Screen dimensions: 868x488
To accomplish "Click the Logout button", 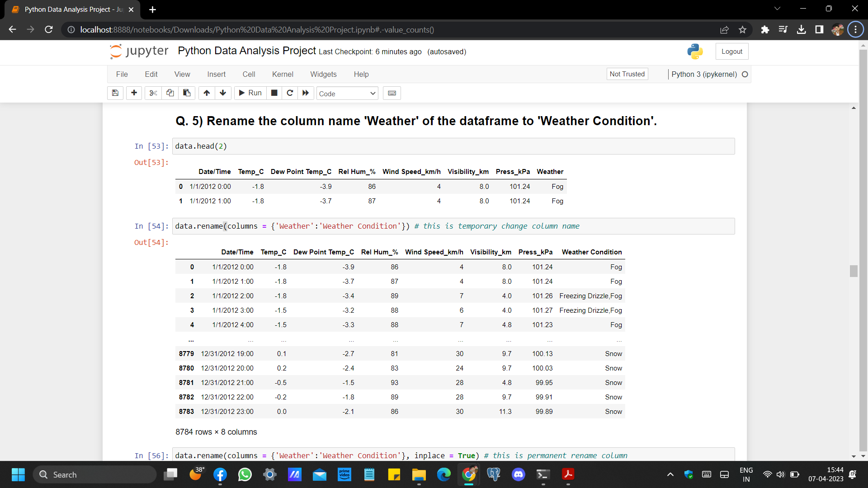I will click(731, 52).
